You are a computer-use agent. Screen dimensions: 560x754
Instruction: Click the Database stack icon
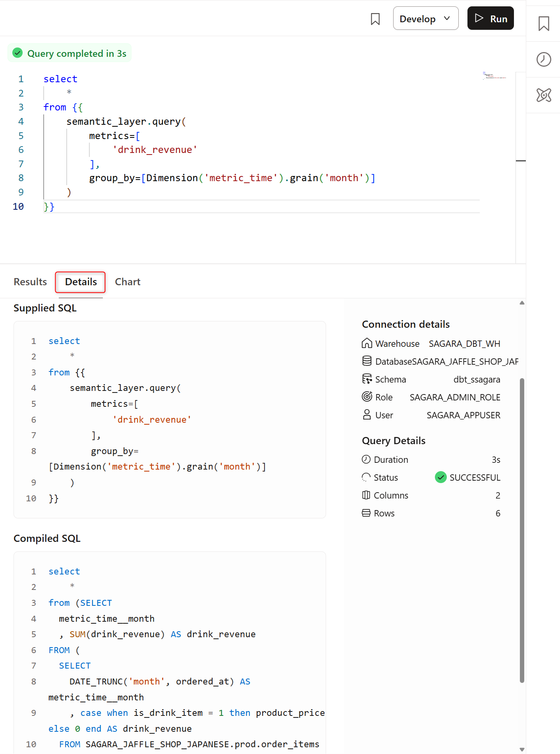coord(367,361)
